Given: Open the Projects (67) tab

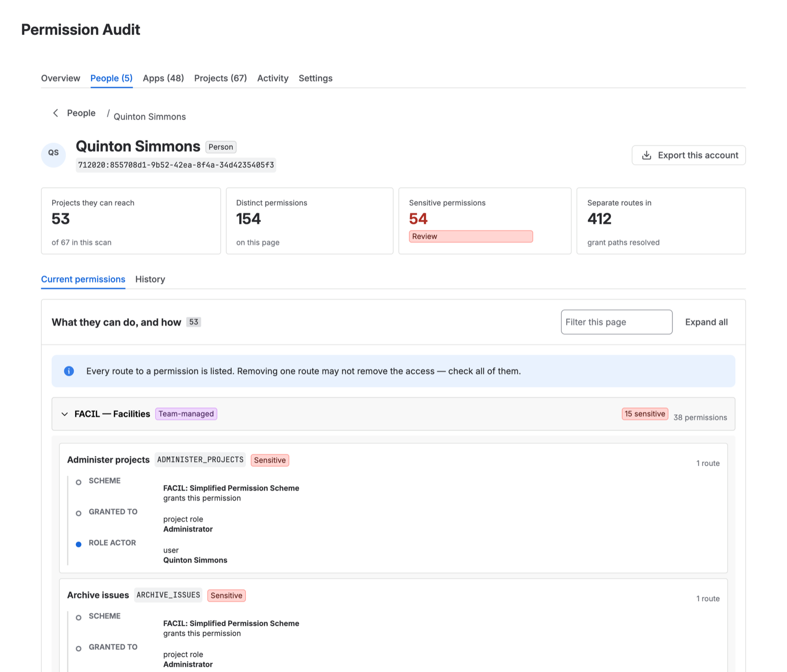Looking at the screenshot, I should (220, 78).
